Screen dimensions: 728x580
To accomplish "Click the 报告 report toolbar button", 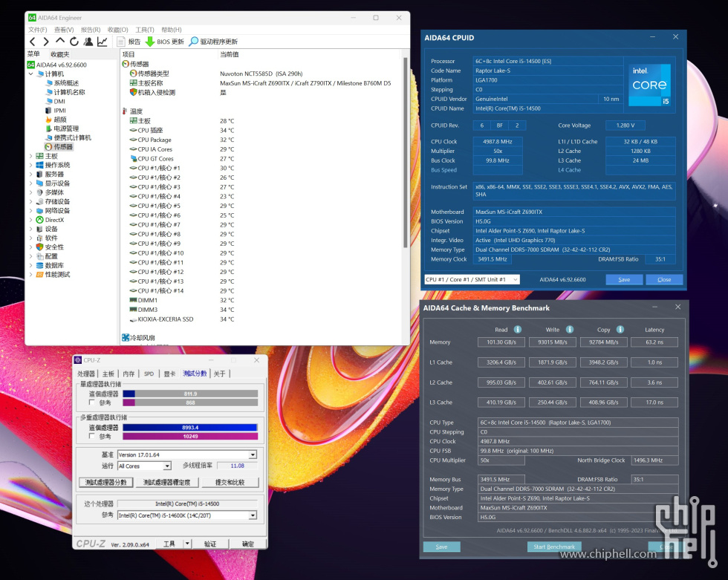I will click(129, 42).
